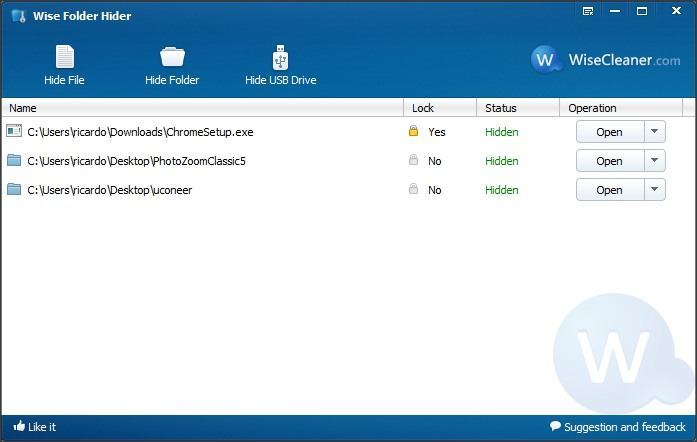Sort by the Lock column header
Viewport: 697px width, 442px height.
440,108
